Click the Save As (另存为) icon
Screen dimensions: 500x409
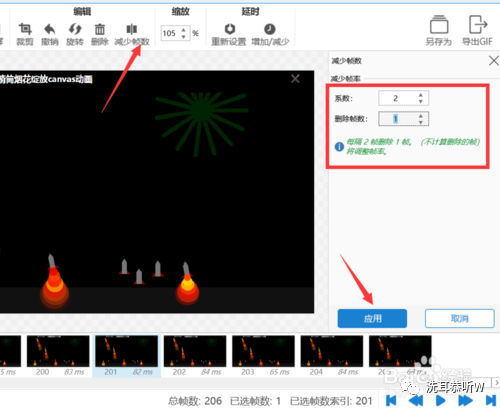pyautogui.click(x=439, y=25)
